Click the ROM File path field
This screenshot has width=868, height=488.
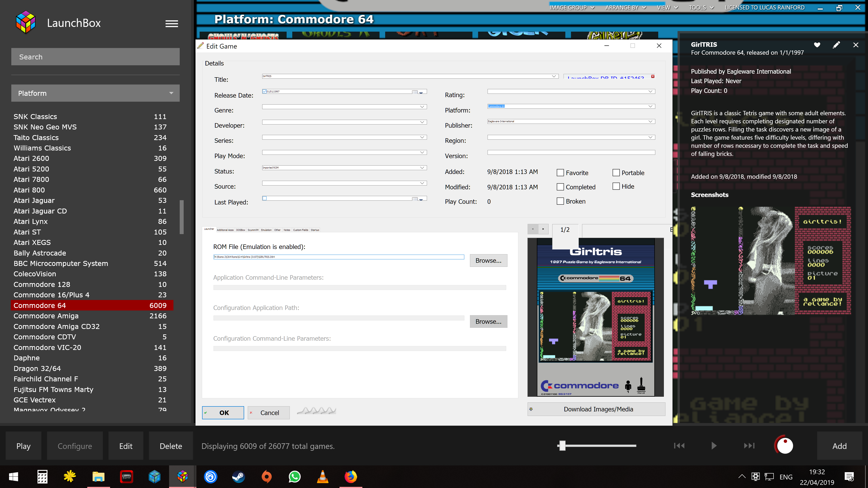[339, 257]
